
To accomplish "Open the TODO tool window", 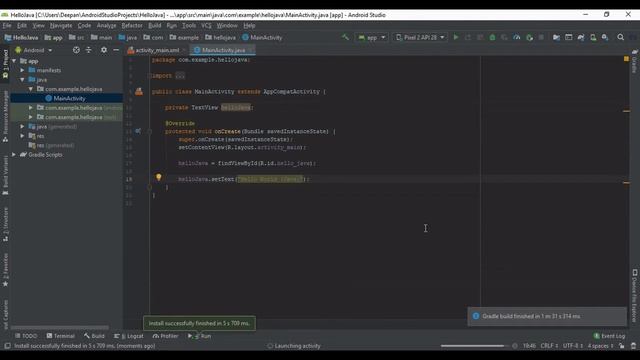I will point(26,336).
